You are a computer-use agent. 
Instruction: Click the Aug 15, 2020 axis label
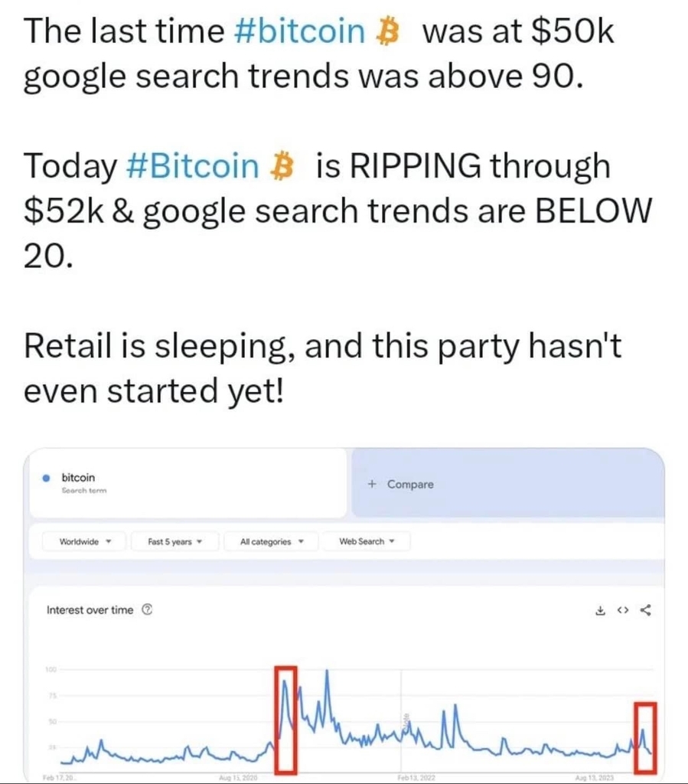pyautogui.click(x=238, y=778)
